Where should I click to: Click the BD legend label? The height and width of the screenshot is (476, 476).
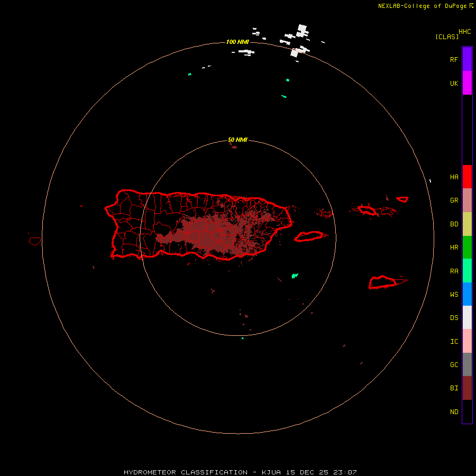(454, 224)
